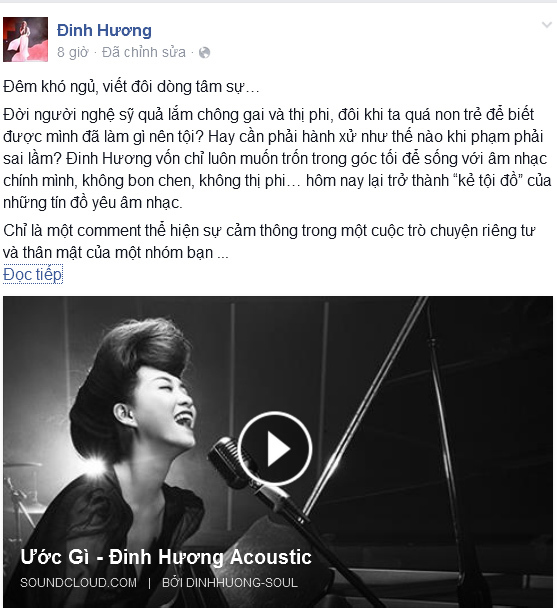Click the quoted phrase 'kẻ tội đồ'
557x608 pixels.
[487, 181]
